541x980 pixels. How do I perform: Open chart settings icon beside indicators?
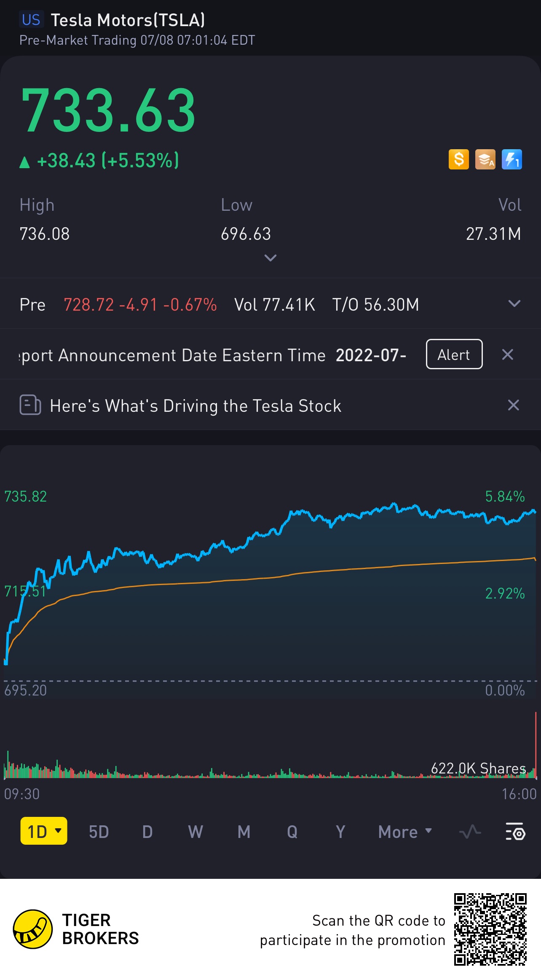click(x=515, y=832)
